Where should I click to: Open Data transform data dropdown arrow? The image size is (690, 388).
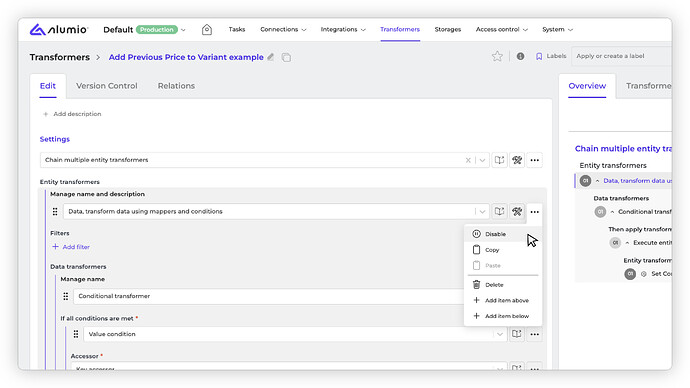pos(482,212)
